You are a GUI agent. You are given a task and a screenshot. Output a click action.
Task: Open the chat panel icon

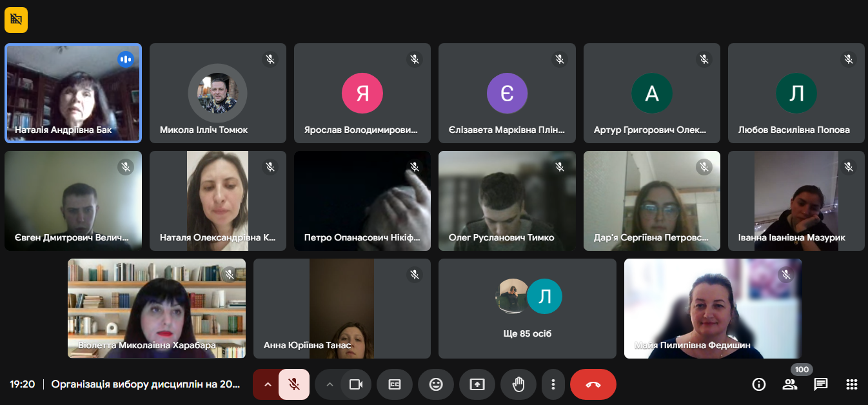click(821, 384)
